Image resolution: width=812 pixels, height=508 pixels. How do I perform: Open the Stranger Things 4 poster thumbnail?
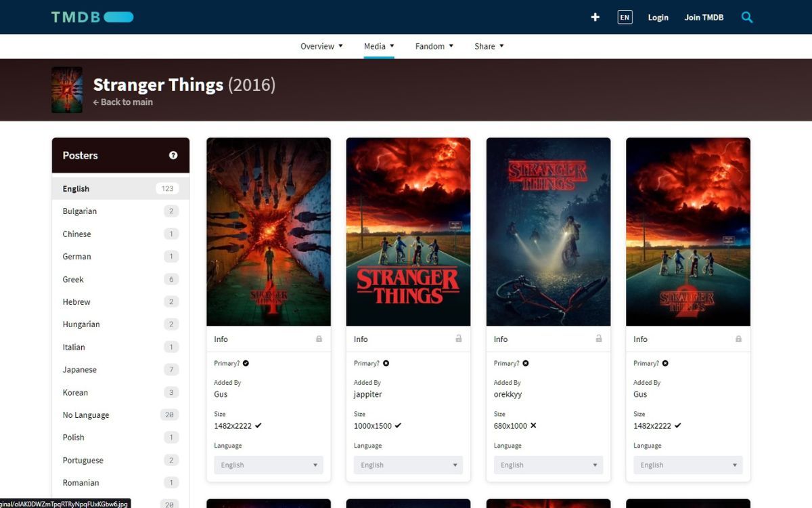coord(268,231)
